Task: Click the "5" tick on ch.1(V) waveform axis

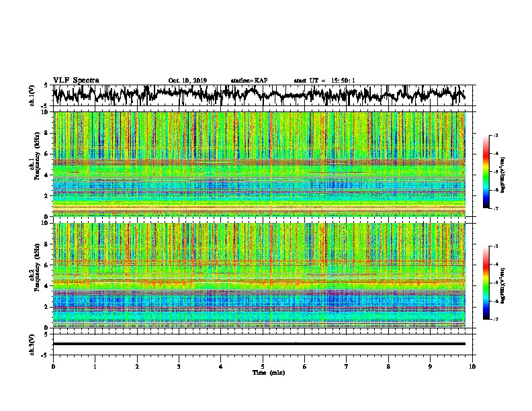Action: tap(46, 85)
